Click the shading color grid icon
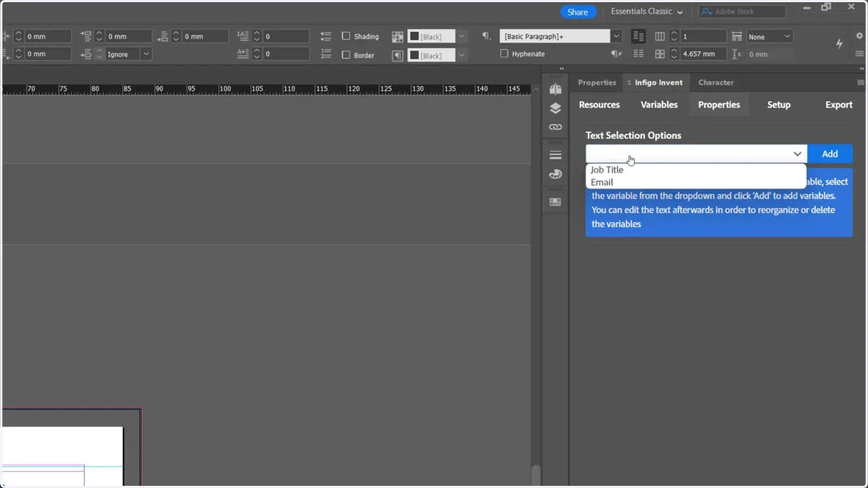 click(x=398, y=37)
